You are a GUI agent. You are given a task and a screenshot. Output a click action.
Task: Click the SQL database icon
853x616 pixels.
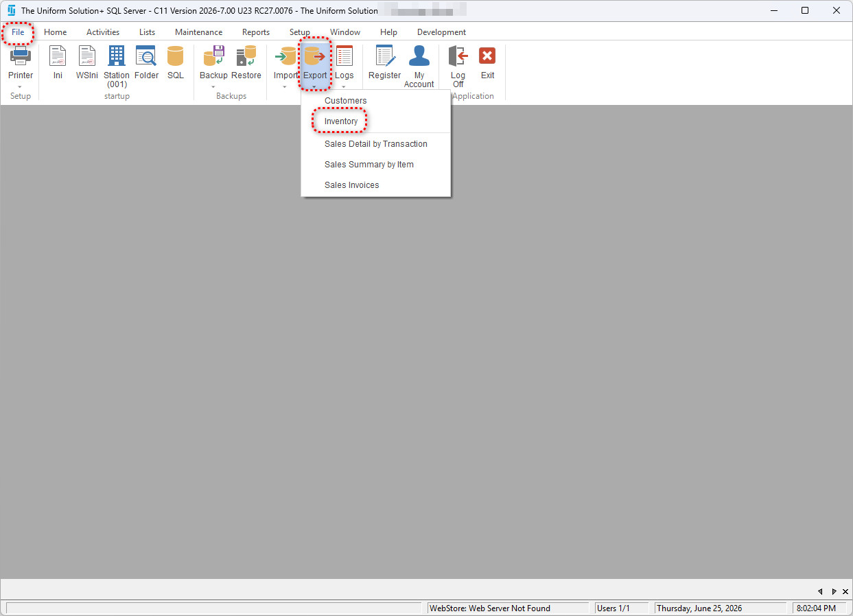[176, 57]
